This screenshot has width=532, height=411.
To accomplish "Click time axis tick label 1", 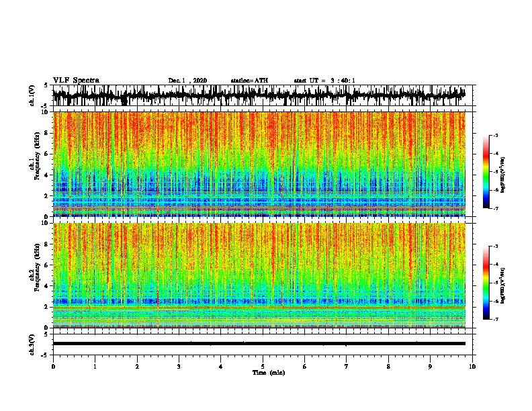I will pyautogui.click(x=95, y=367).
